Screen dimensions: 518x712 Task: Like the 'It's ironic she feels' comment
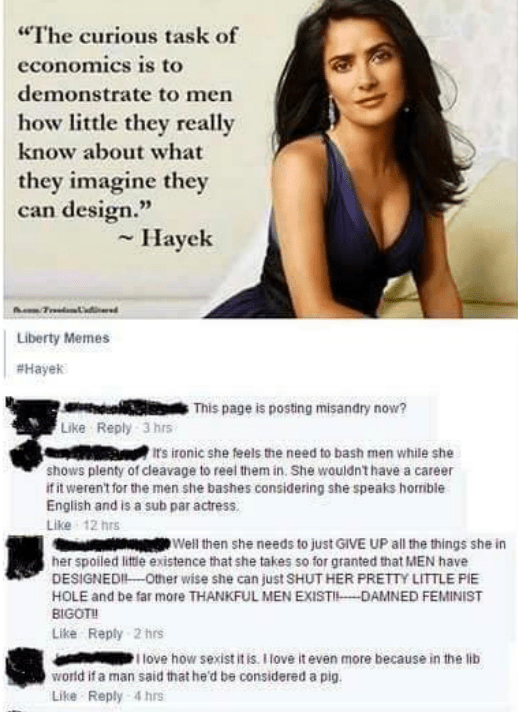click(59, 525)
